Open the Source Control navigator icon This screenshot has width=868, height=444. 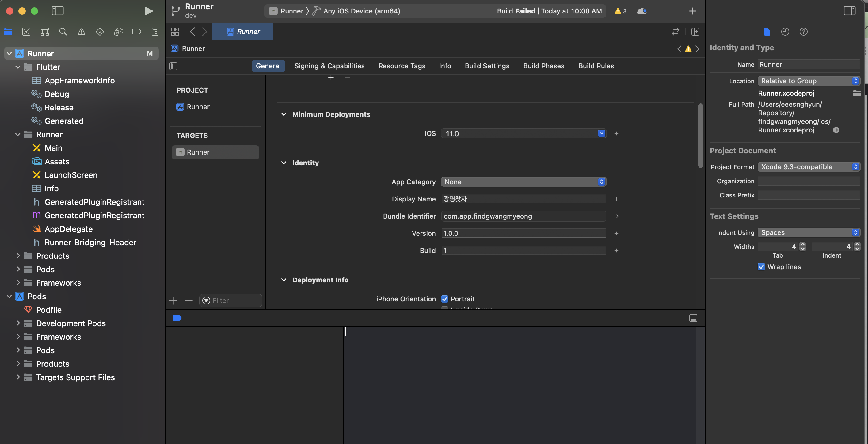pyautogui.click(x=26, y=32)
